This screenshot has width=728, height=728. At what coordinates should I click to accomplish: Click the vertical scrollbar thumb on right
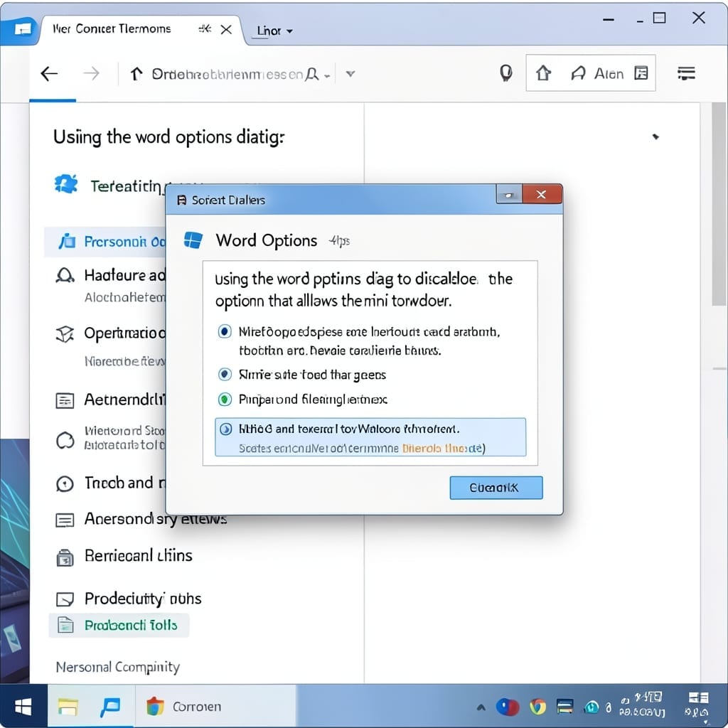point(719,204)
